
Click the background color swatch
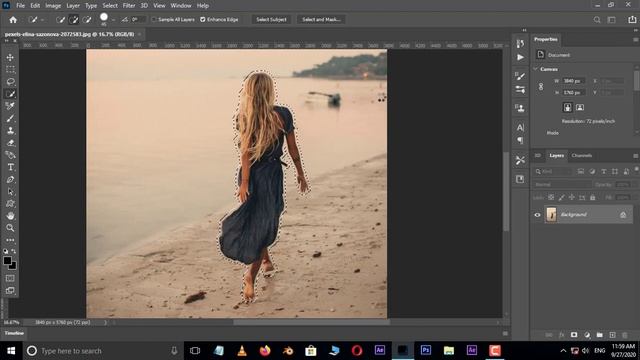[13, 267]
